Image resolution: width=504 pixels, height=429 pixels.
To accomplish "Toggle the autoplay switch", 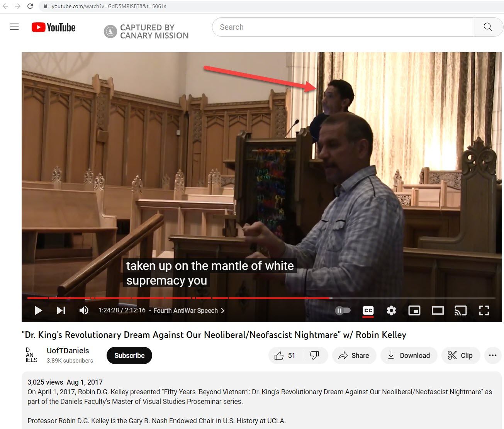I will (x=343, y=310).
